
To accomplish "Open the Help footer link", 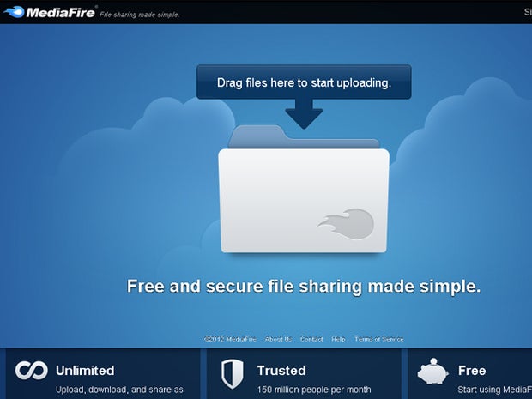I will pyautogui.click(x=339, y=339).
